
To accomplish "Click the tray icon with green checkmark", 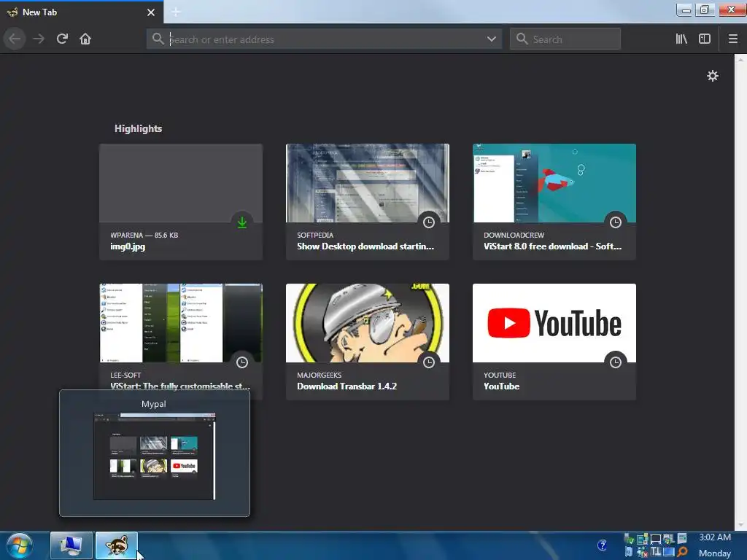I will (x=629, y=539).
